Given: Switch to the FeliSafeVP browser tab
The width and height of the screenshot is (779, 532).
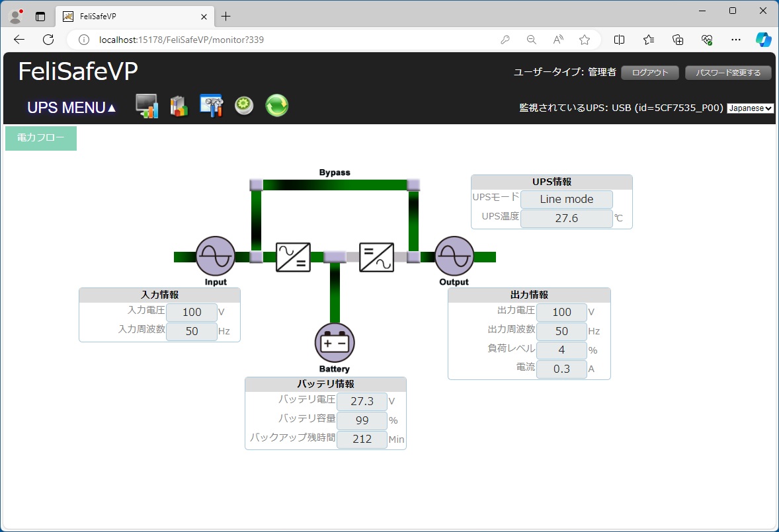Looking at the screenshot, I should coord(132,17).
